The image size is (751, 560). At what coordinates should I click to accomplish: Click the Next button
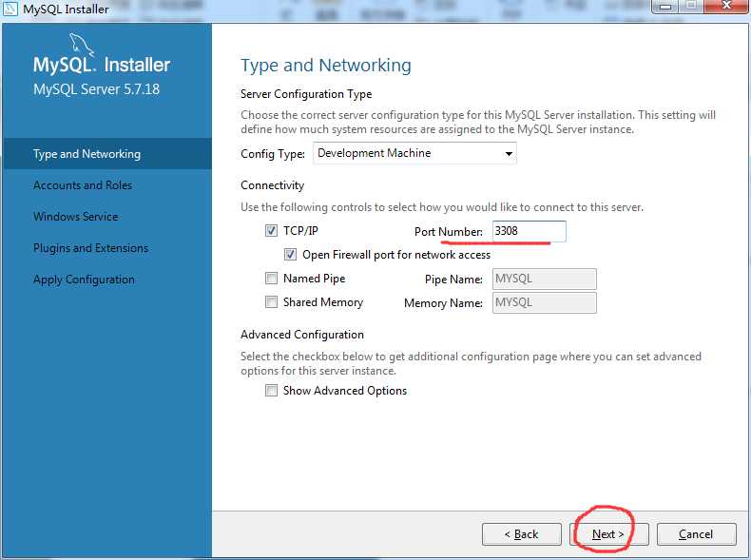coord(608,534)
